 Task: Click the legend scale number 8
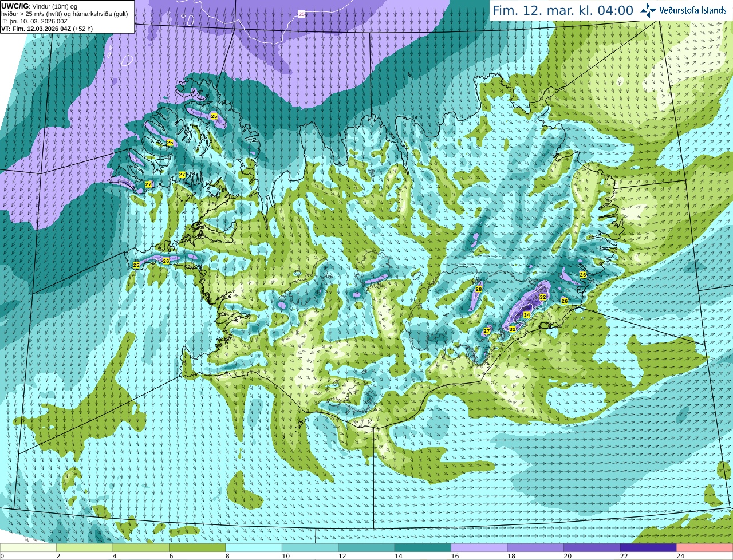[x=227, y=556]
